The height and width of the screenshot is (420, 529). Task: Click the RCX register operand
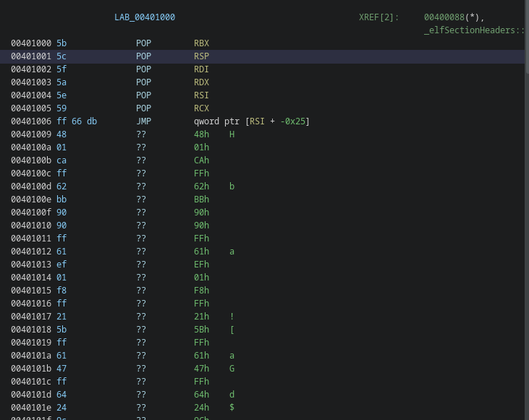pyautogui.click(x=201, y=108)
